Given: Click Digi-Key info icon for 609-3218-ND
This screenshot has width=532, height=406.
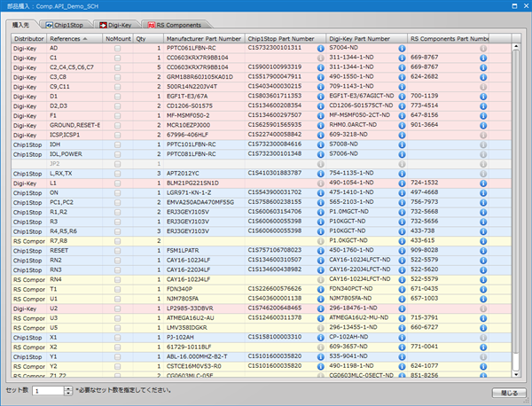Looking at the screenshot, I should point(402,135).
